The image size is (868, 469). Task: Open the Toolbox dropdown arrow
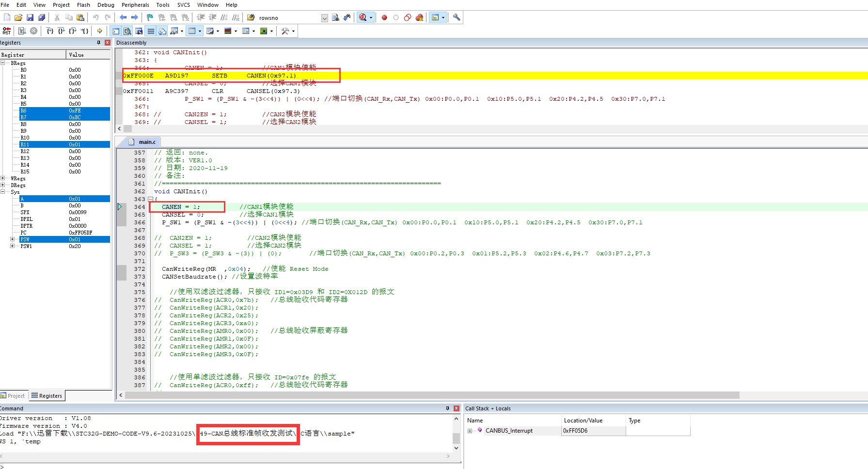(x=293, y=31)
